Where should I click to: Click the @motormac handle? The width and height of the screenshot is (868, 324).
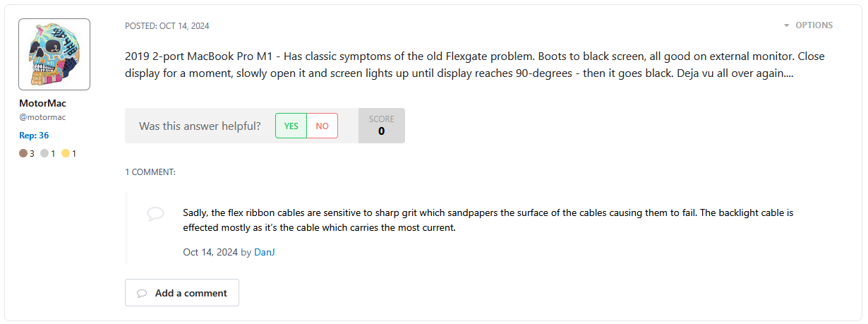pos(42,117)
